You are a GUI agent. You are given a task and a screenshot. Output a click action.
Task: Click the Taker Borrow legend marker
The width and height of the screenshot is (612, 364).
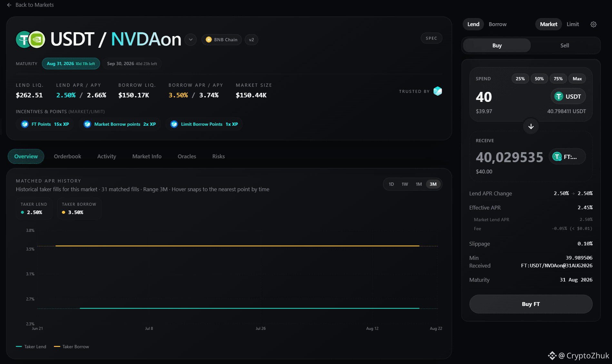point(57,347)
